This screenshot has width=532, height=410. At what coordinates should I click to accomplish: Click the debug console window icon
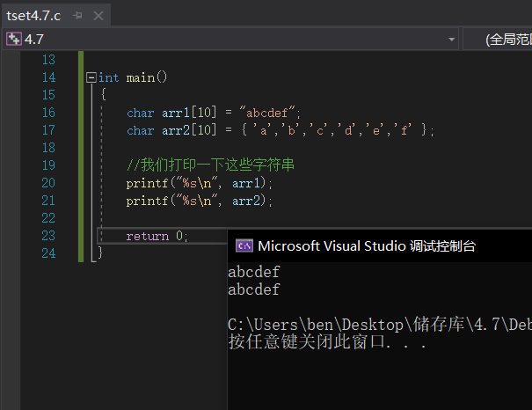coord(244,246)
